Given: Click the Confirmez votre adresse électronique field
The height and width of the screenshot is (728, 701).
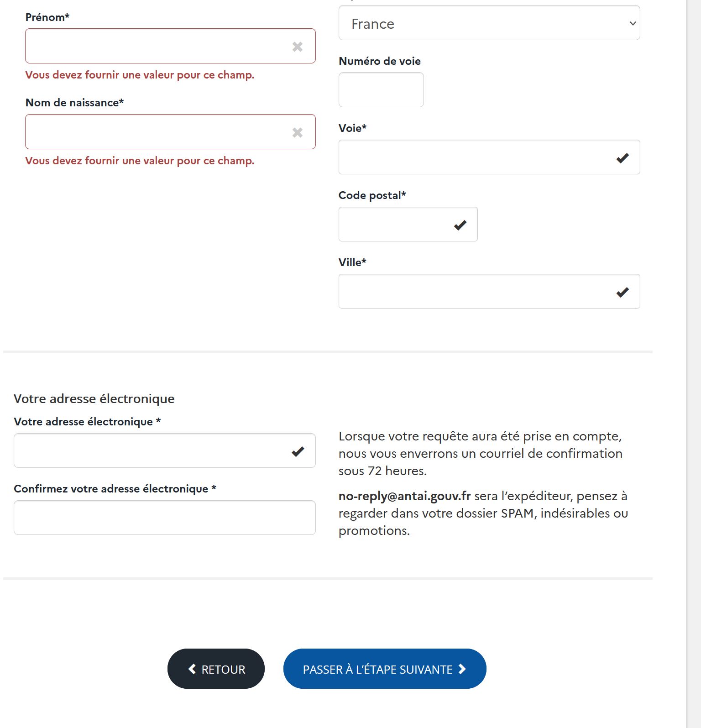Looking at the screenshot, I should tap(164, 518).
